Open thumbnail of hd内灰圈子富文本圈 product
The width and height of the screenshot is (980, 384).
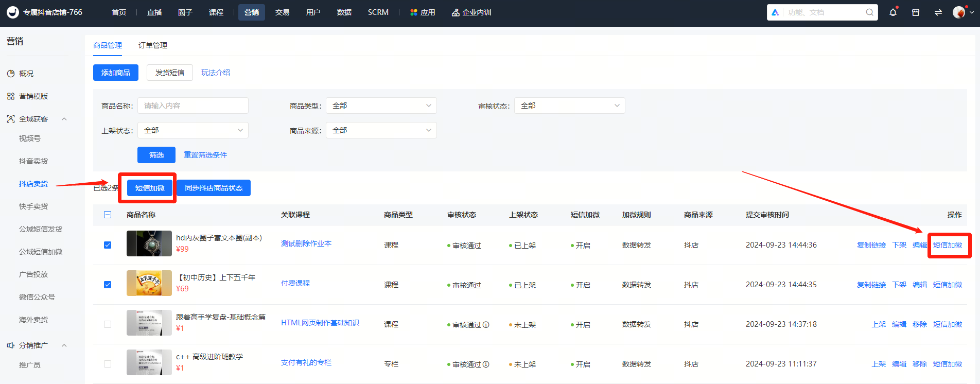click(x=149, y=243)
